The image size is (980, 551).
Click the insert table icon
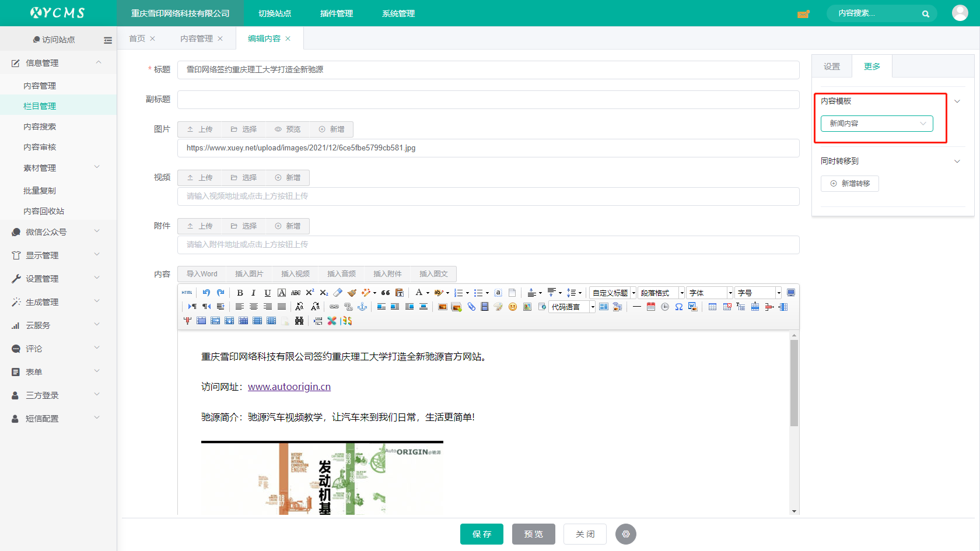coord(713,307)
